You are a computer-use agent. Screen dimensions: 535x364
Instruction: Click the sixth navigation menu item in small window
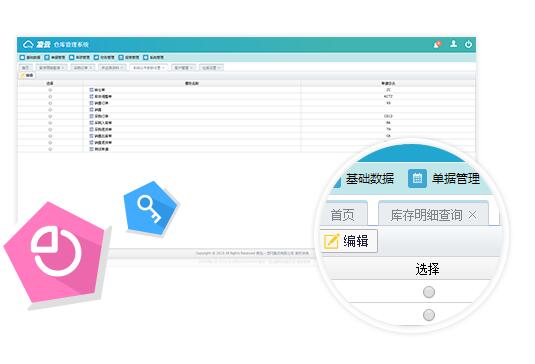coord(154,57)
